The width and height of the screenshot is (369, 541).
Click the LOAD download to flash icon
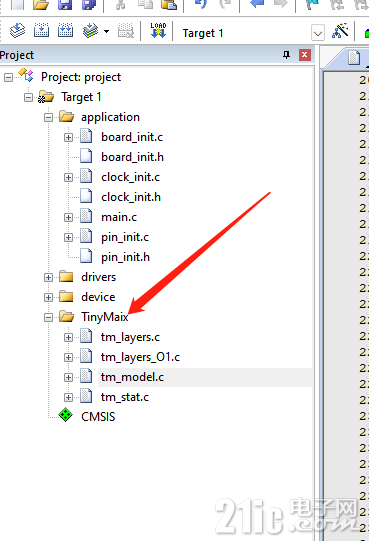coord(158,31)
